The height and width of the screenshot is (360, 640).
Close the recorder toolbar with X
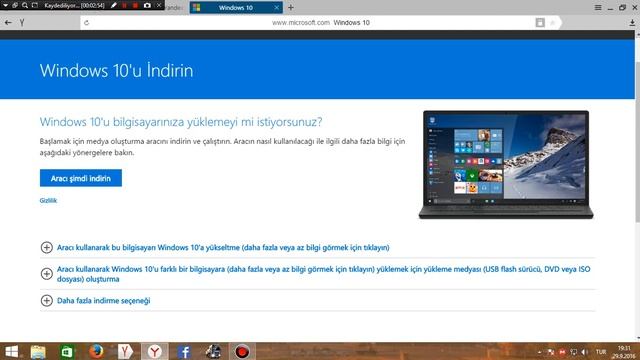(x=159, y=5)
